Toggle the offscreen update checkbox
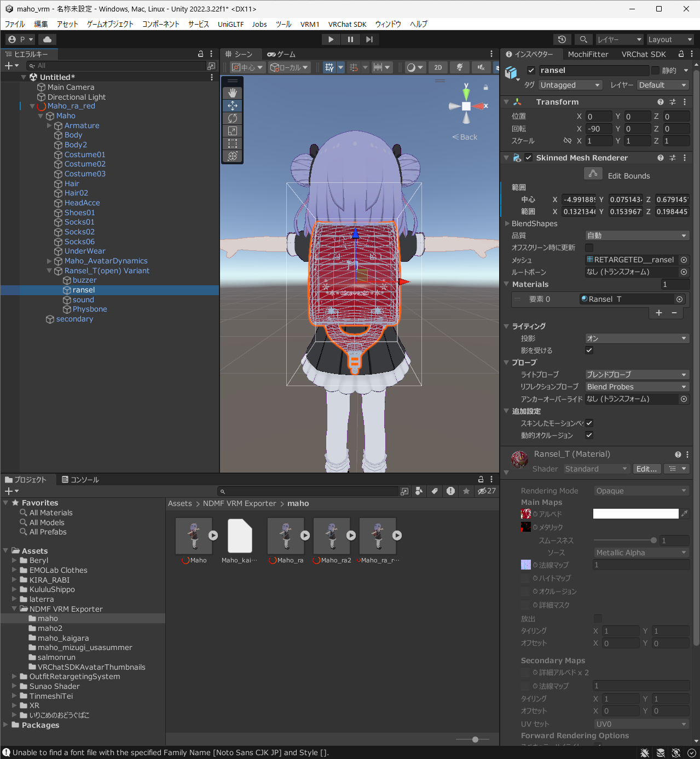Screen dimensions: 700x759 point(589,248)
